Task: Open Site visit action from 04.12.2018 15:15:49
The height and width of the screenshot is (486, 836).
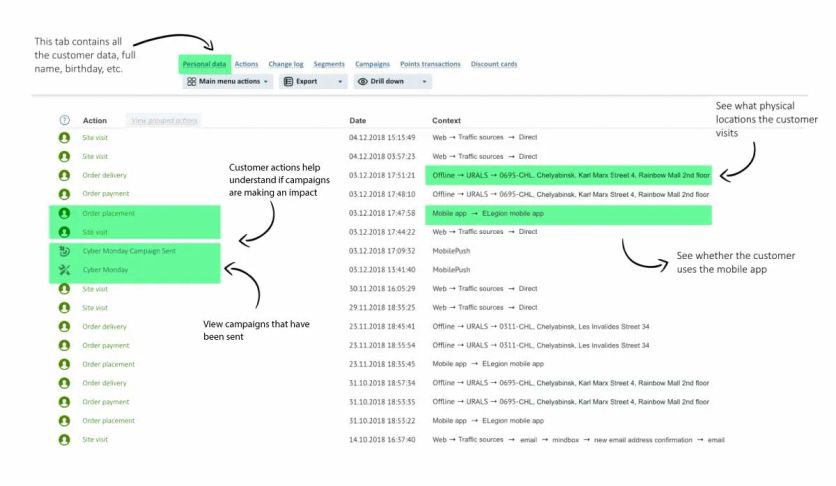Action: [95, 137]
